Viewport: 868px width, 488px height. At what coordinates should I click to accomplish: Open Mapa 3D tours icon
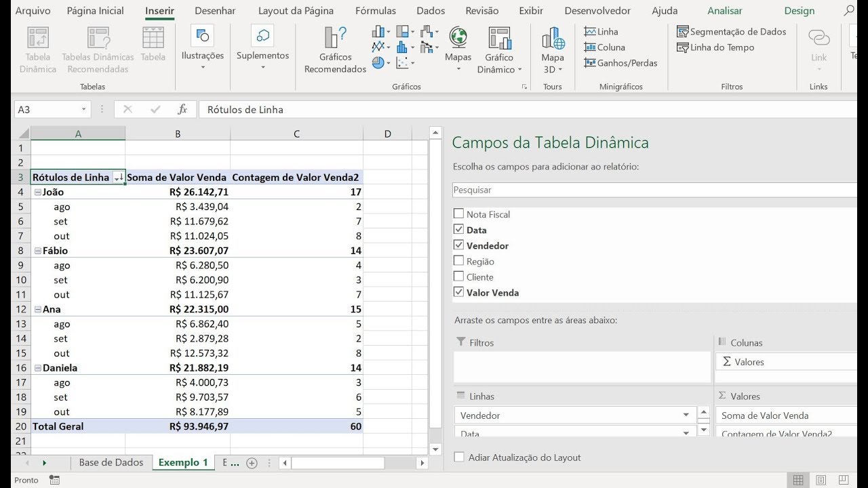coord(553,38)
